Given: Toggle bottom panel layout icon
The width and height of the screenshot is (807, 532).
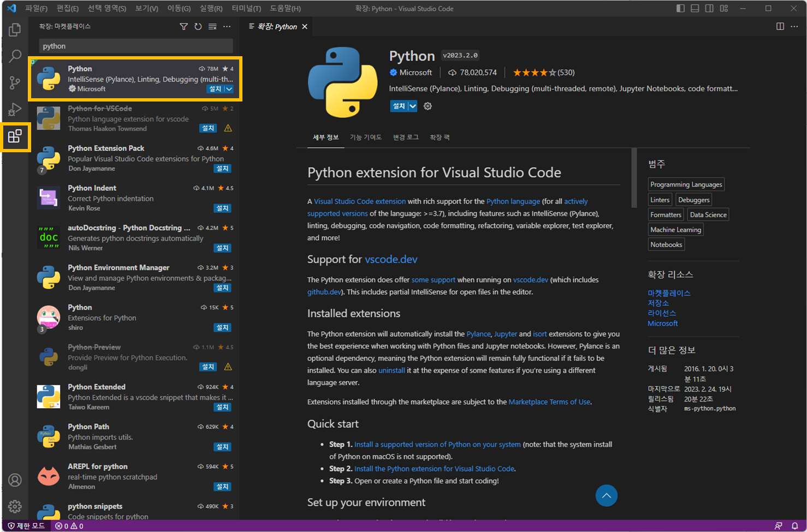Looking at the screenshot, I should click(x=695, y=8).
